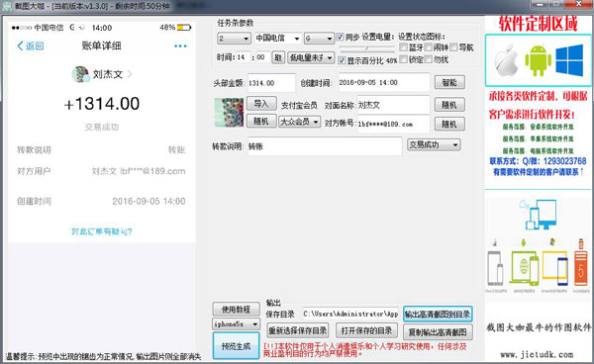Tap the back chevron next to 返回
Viewport: 594px width, 364px height.
[20, 46]
